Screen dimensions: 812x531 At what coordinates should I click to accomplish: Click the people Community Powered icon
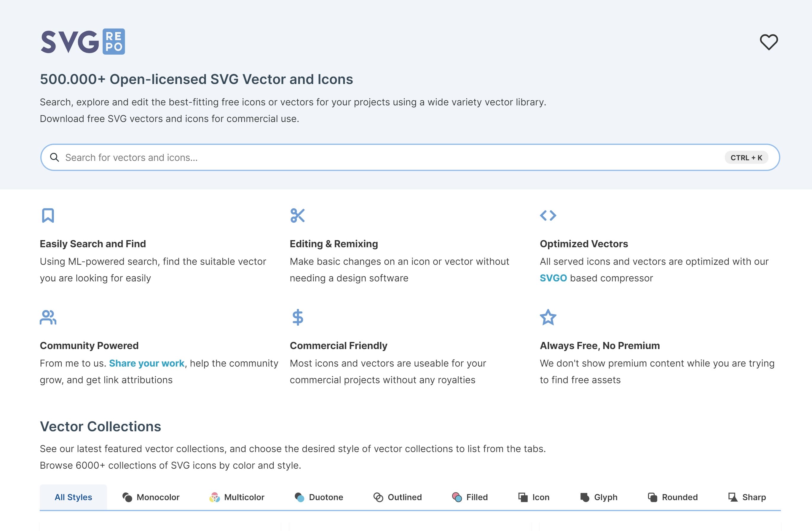pos(48,317)
